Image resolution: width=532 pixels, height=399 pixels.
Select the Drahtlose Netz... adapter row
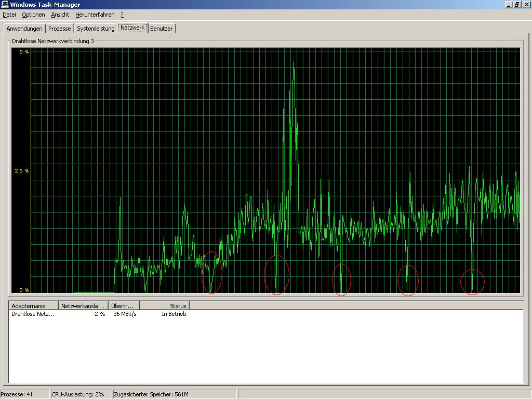coord(33,314)
